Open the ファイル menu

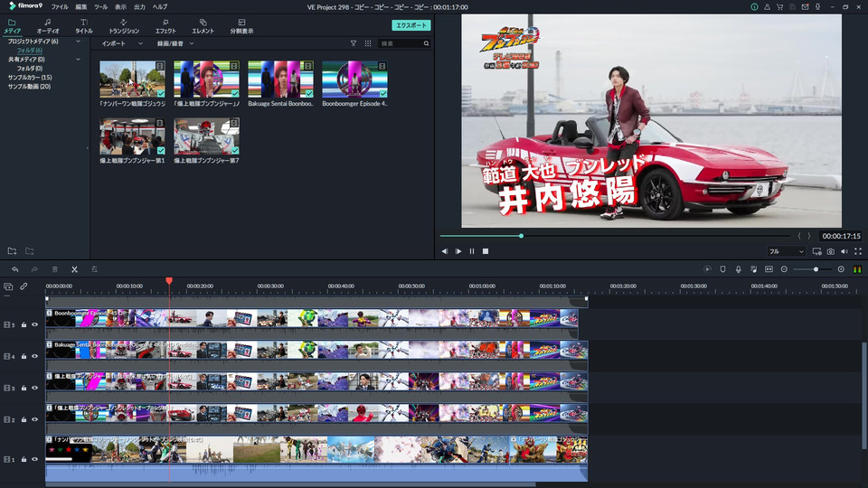pos(60,7)
